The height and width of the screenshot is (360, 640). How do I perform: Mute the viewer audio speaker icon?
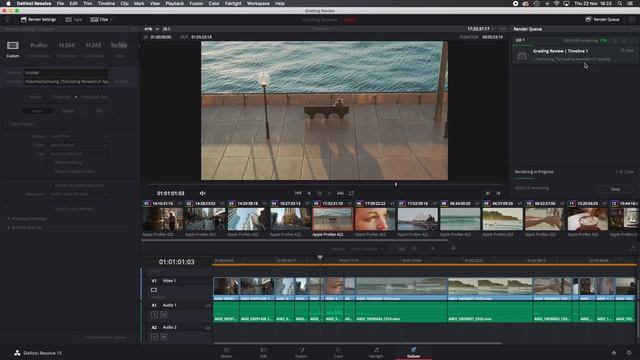pos(202,193)
